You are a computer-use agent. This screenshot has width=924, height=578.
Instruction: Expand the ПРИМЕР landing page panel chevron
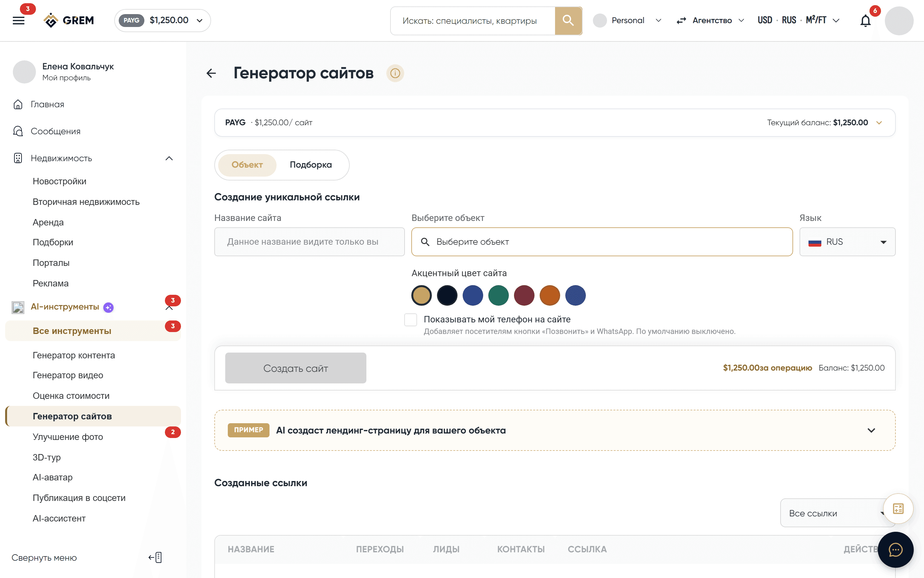[x=871, y=430]
